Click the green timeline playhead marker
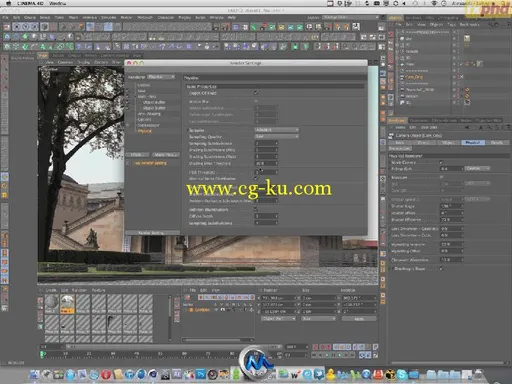Viewport: 512px width, 384px height. [43, 354]
